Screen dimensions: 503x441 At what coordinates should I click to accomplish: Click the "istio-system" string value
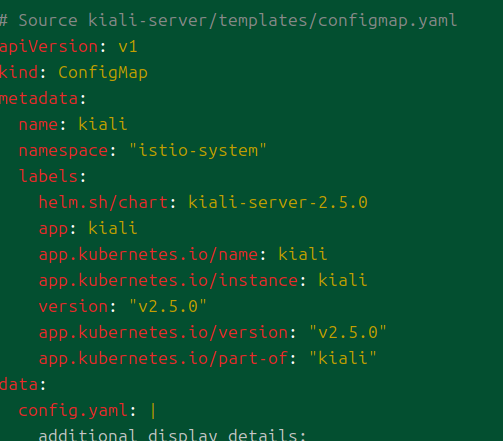(198, 150)
